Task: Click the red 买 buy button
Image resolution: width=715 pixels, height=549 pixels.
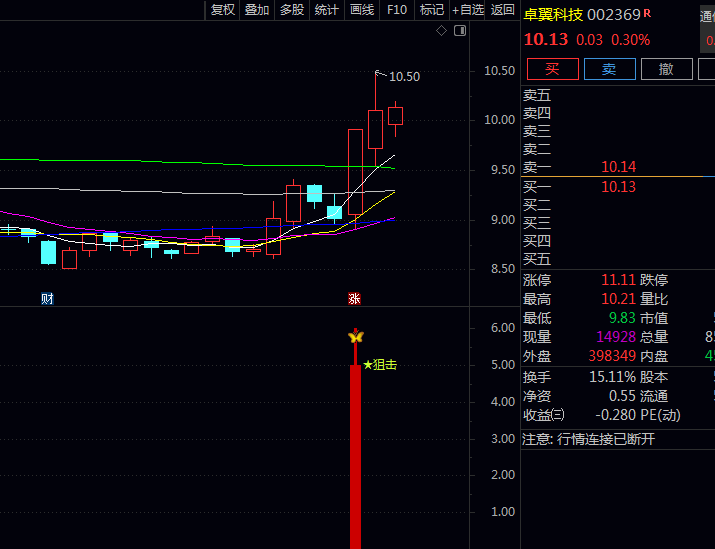Action: click(553, 69)
